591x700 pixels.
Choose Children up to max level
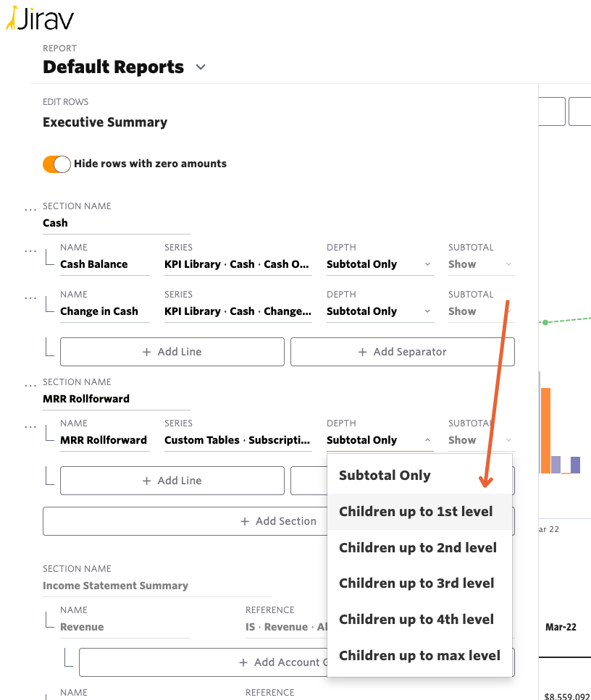419,656
